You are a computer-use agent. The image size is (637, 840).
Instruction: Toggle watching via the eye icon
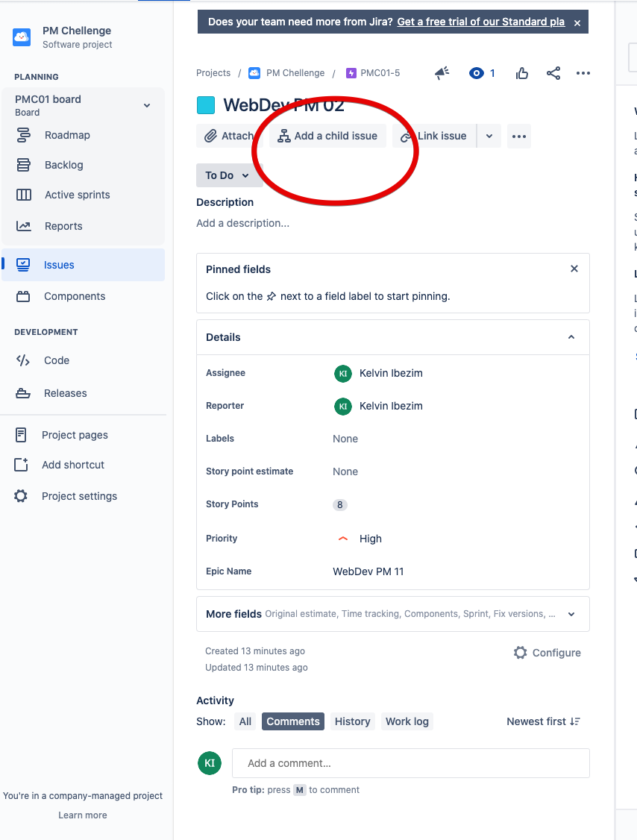476,73
